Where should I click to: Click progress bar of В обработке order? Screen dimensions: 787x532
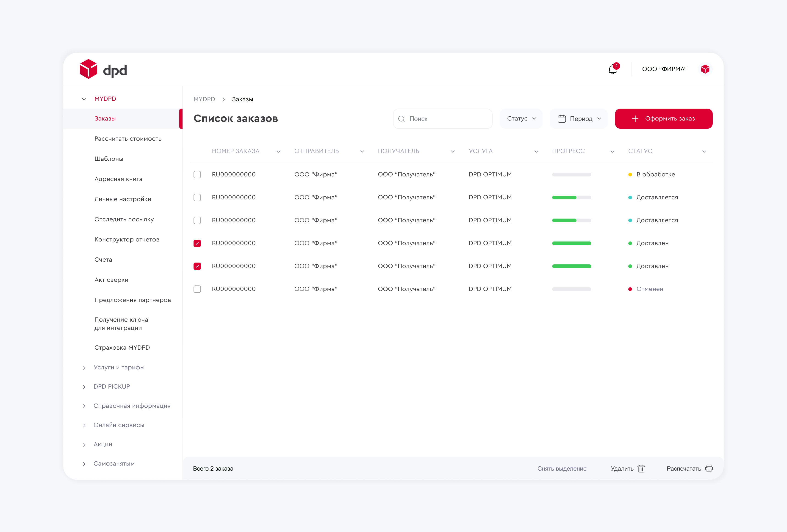click(571, 175)
